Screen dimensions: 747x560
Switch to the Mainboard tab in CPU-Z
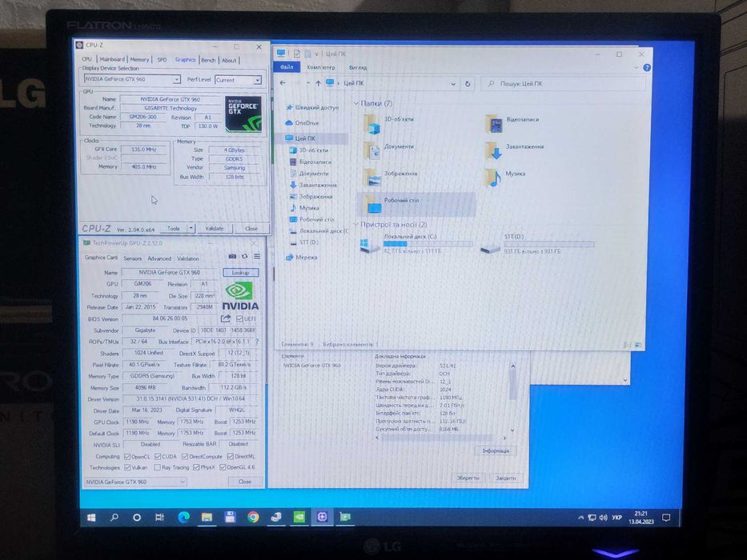pyautogui.click(x=112, y=59)
